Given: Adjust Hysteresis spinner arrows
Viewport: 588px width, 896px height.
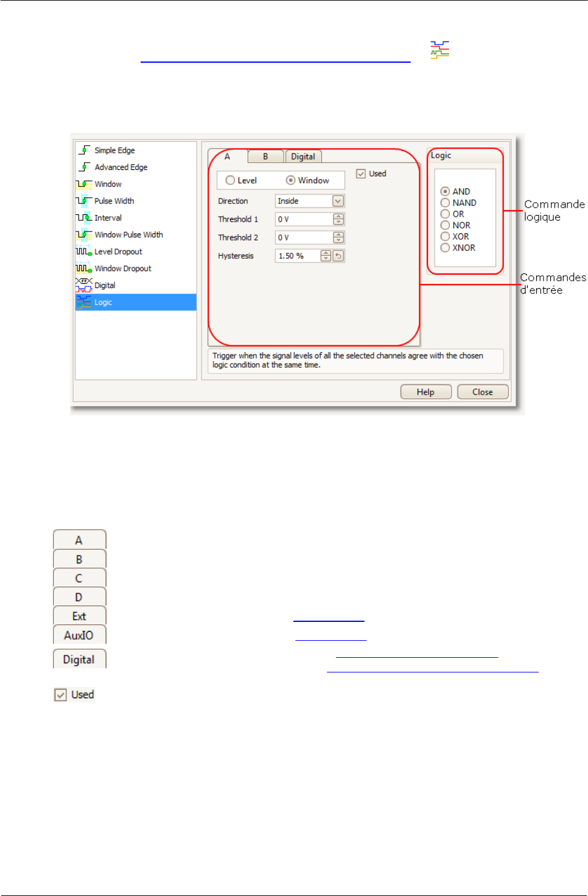Looking at the screenshot, I should pos(326,256).
